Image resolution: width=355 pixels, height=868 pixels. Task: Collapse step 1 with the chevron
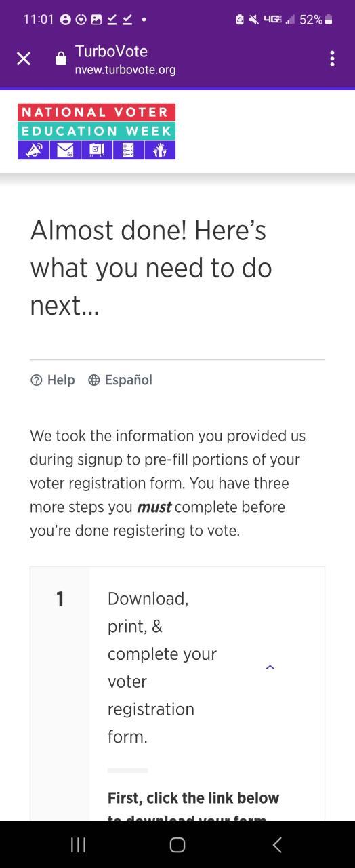pyautogui.click(x=270, y=667)
